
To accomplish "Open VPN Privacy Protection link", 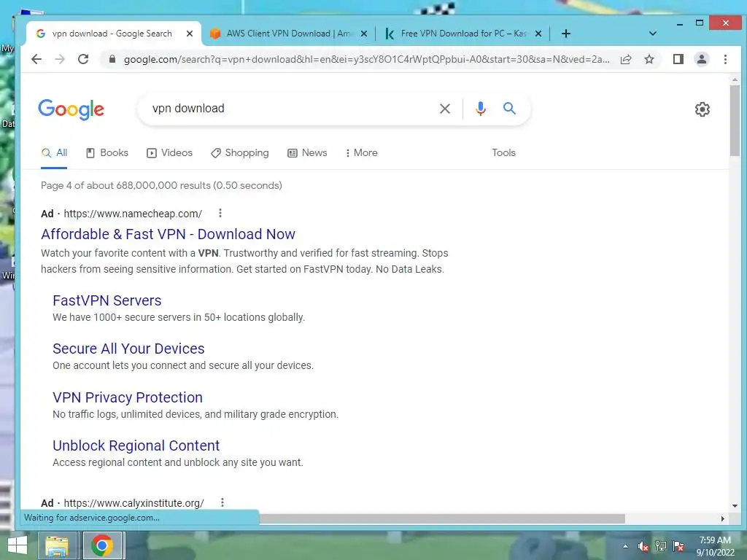I will click(128, 397).
